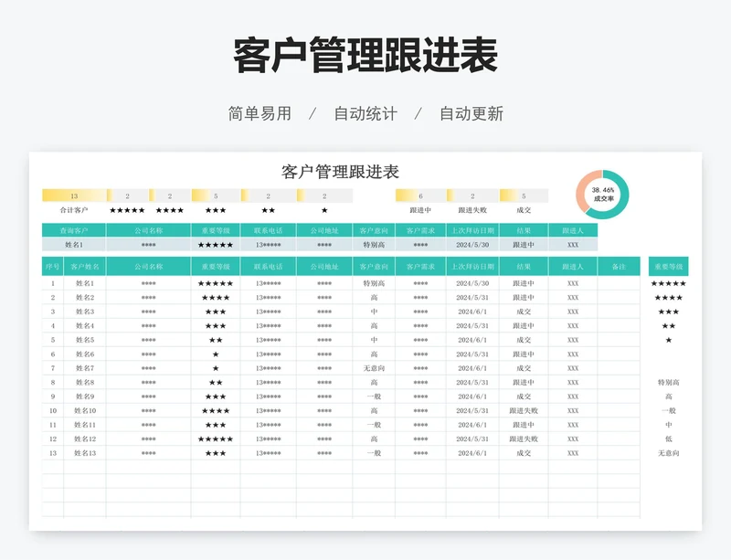
Task: Select the customer name cell 姓名13
Action: click(x=85, y=453)
